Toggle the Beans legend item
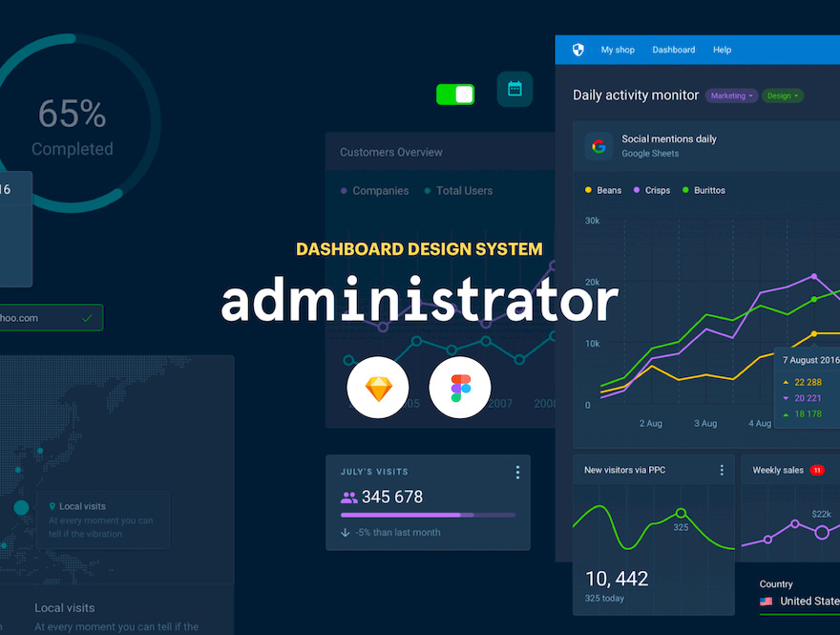 (603, 190)
